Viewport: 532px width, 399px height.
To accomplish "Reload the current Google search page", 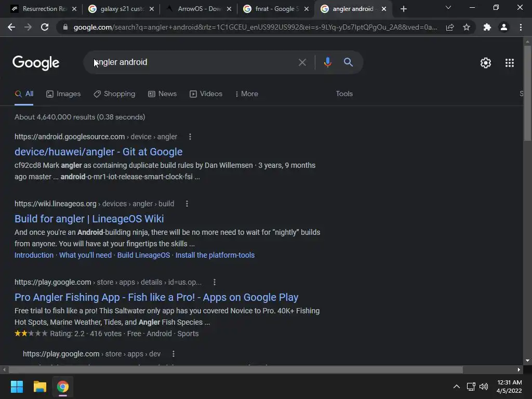I will pos(45,27).
